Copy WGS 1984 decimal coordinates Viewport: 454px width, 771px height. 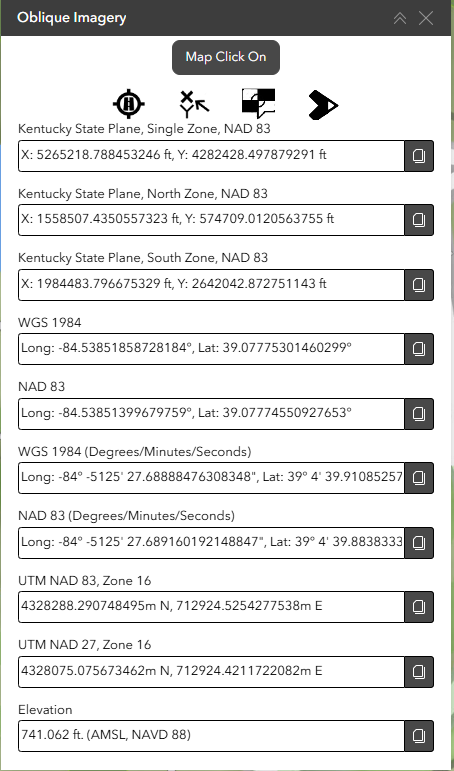click(419, 349)
